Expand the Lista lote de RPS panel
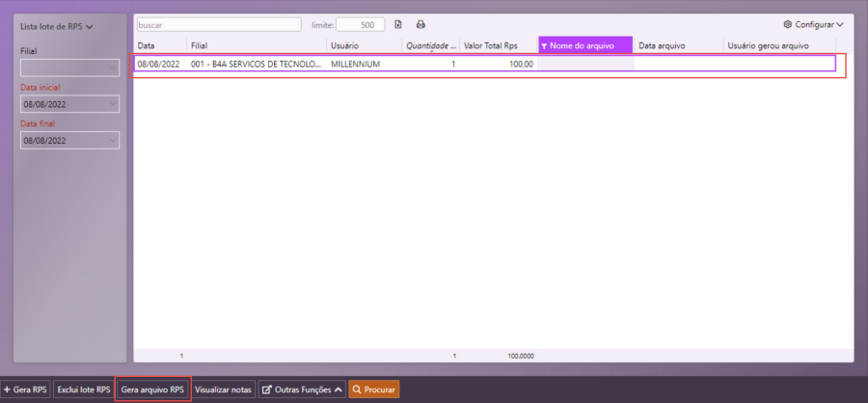 click(x=57, y=26)
